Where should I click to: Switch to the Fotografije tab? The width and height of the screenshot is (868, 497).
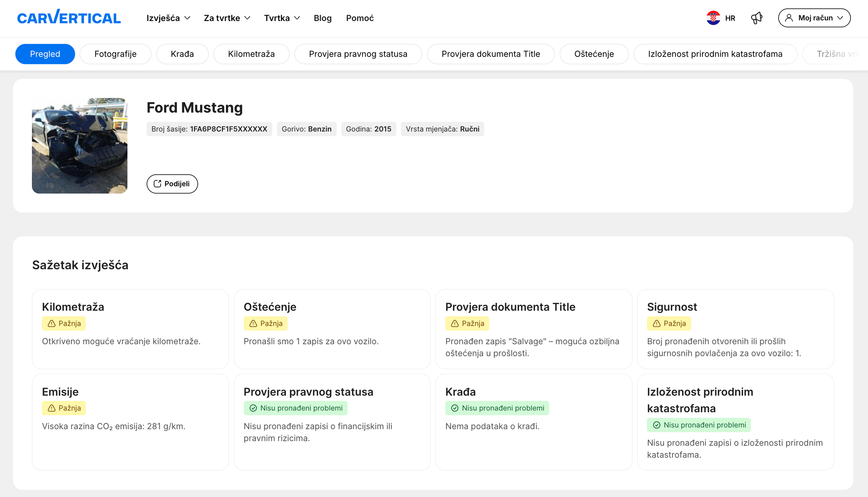(115, 54)
